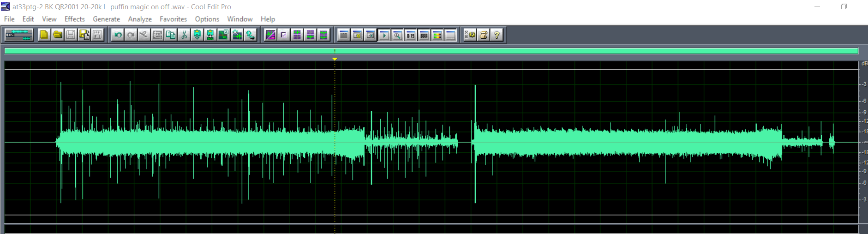The image size is (868, 234).
Task: Minimize the Cool Edit Pro window
Action: pyautogui.click(x=817, y=6)
